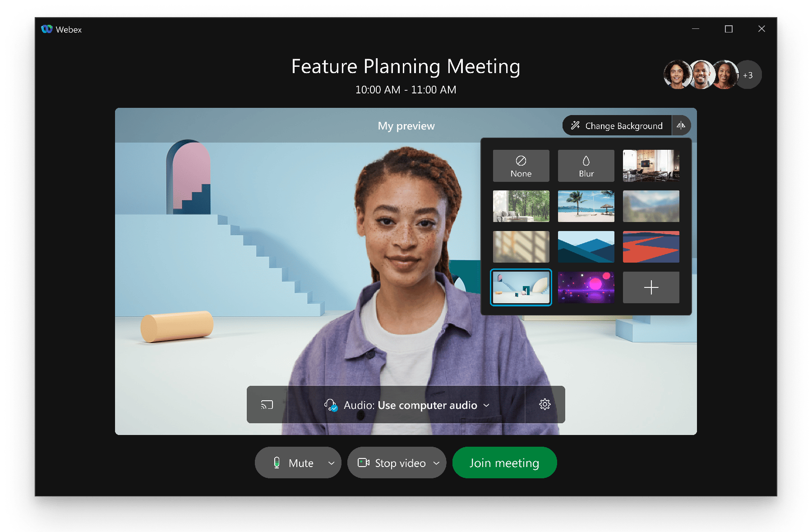
Task: Click the camera icon on Stop video button
Action: click(364, 463)
